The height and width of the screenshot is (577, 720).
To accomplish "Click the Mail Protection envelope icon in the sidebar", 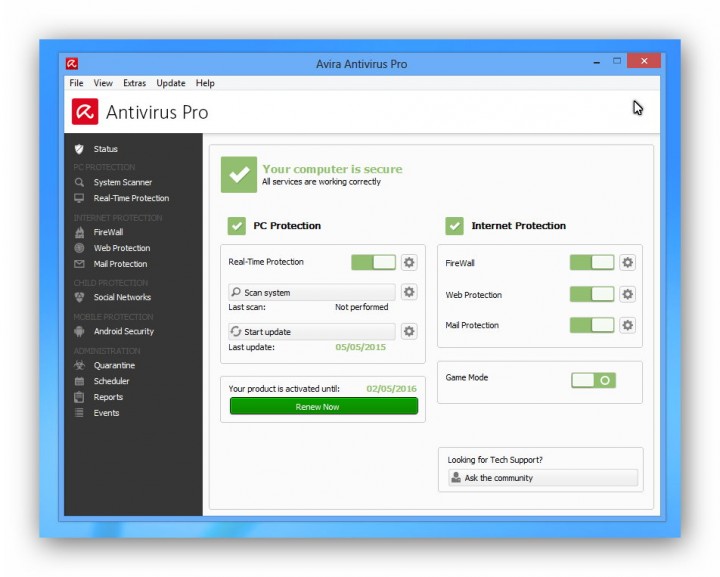I will 79,264.
